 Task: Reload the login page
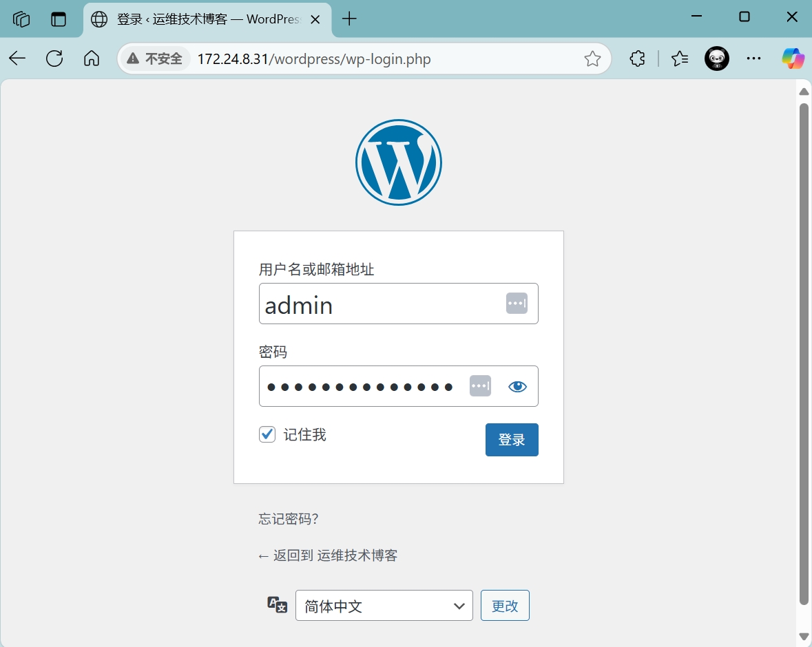click(x=54, y=59)
